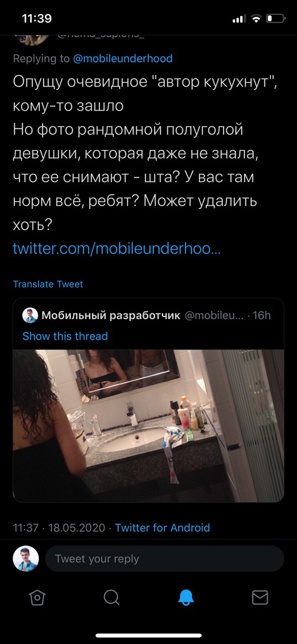297x644 pixels.
Task: Tap the quoted tweet author's avatar
Action: click(30, 315)
